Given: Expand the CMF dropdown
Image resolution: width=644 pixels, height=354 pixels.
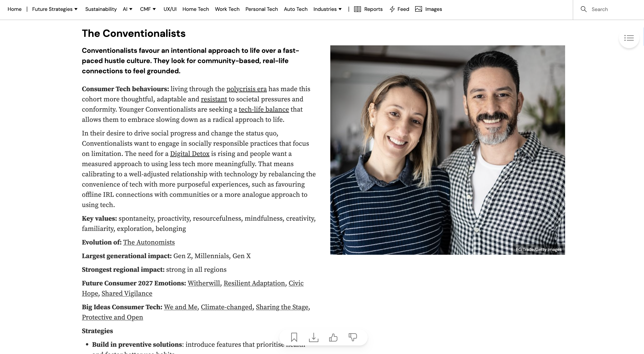Looking at the screenshot, I should [148, 9].
